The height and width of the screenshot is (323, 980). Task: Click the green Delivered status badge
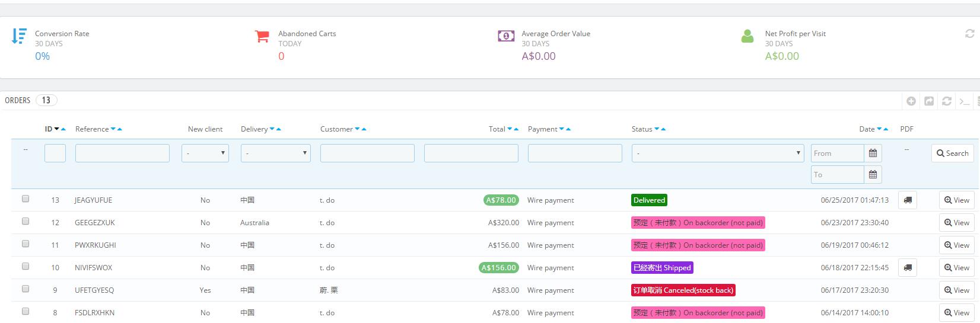pyautogui.click(x=650, y=200)
